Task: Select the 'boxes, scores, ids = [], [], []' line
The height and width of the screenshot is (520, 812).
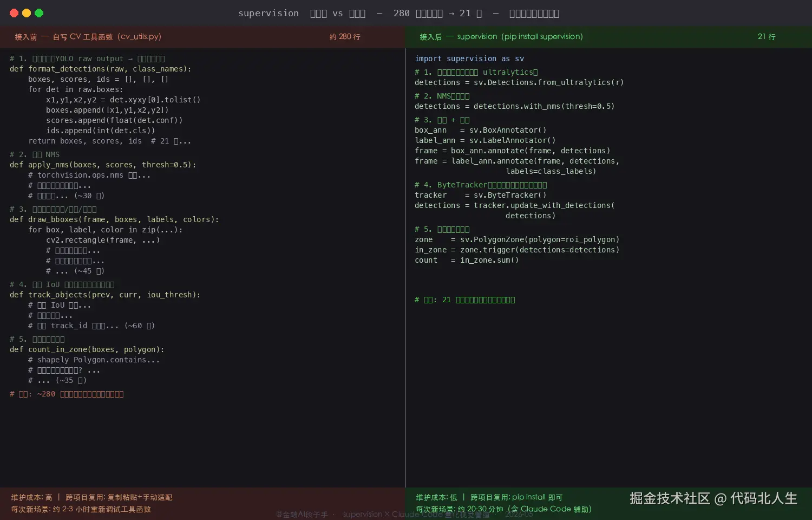Action: coord(98,79)
